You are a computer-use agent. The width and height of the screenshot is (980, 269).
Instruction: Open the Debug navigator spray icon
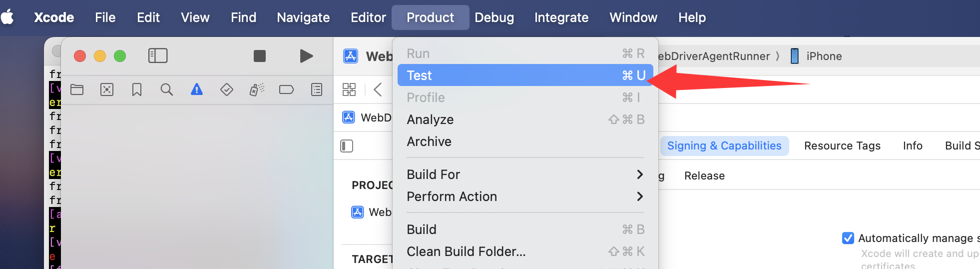point(257,89)
